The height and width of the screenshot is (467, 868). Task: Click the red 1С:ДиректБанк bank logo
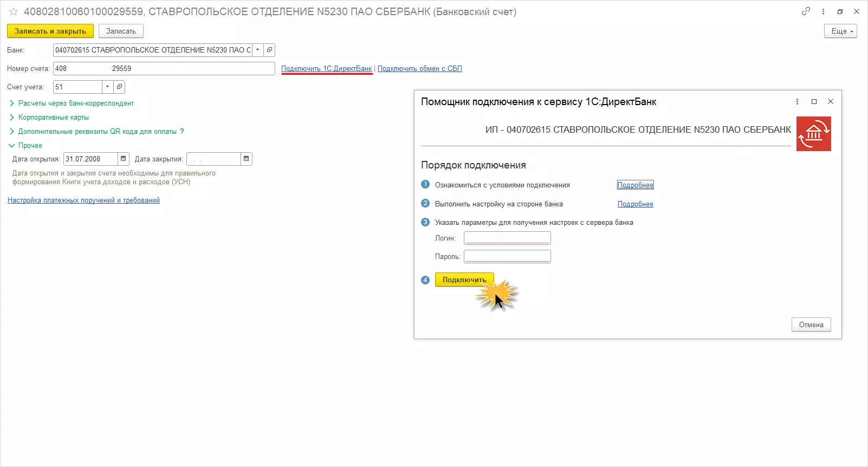pyautogui.click(x=813, y=134)
